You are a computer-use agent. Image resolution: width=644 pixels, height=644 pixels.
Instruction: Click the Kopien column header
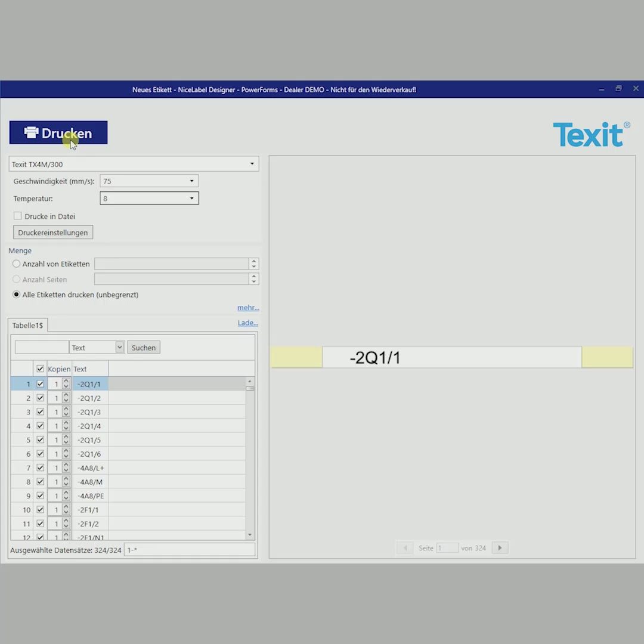tap(59, 369)
